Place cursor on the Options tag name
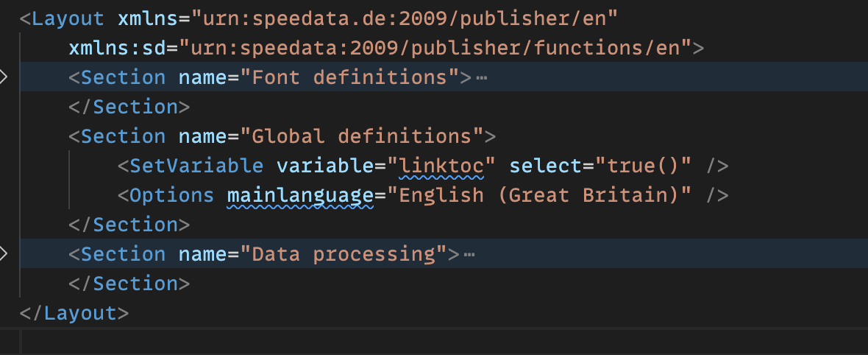868x355 pixels. tap(172, 195)
